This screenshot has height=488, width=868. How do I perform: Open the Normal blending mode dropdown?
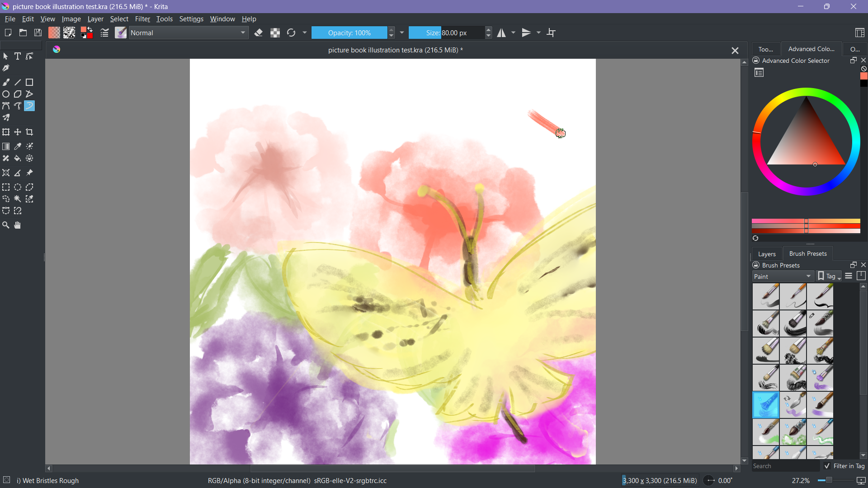189,33
